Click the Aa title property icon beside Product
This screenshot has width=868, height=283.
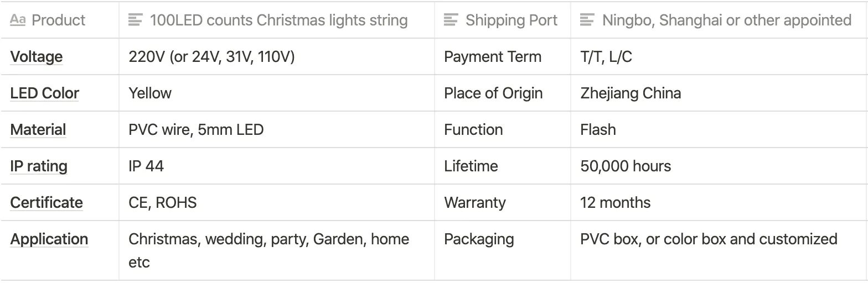point(18,20)
